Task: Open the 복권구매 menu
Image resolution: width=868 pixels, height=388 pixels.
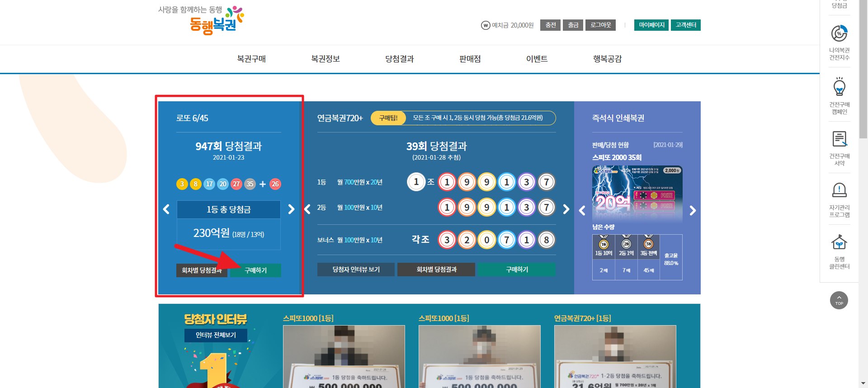Action: click(251, 59)
